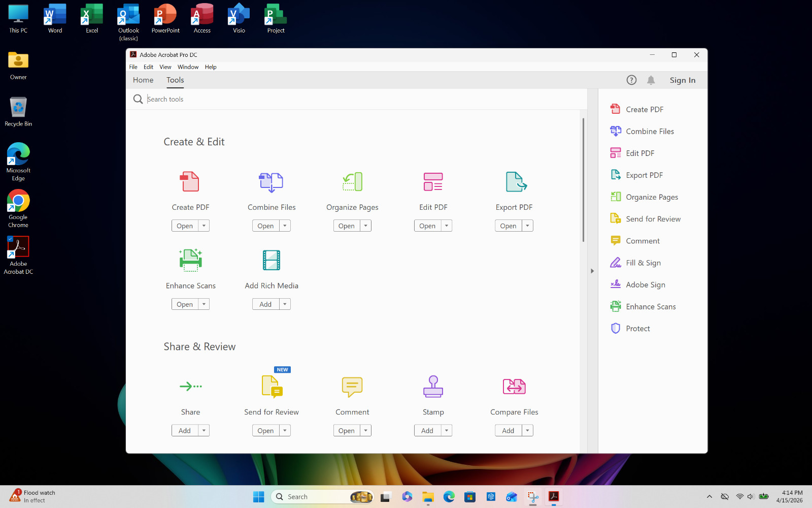Click the Stamp tool icon
This screenshot has width=812, height=508.
click(x=433, y=387)
